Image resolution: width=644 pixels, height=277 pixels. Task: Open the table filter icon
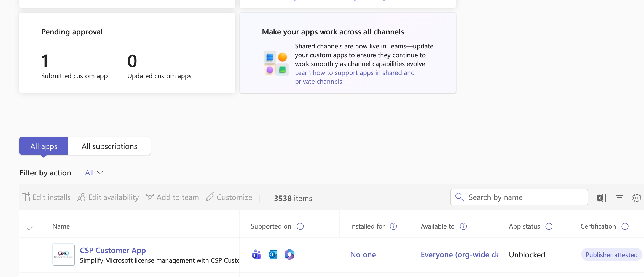(x=619, y=198)
